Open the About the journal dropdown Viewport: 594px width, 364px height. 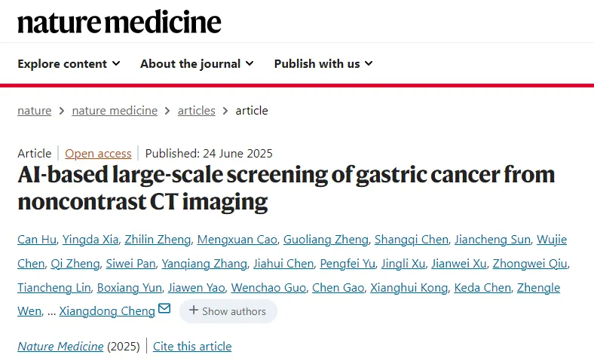pos(197,64)
